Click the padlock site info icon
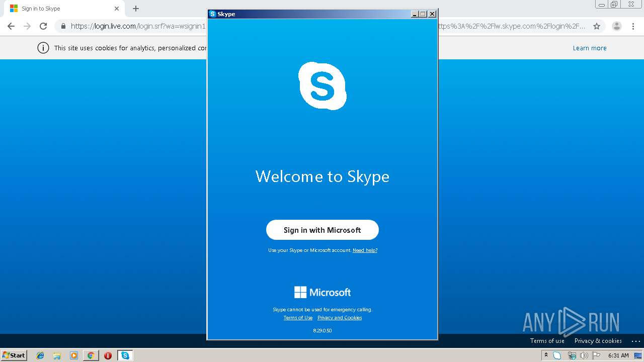The height and width of the screenshot is (362, 644). point(63,26)
